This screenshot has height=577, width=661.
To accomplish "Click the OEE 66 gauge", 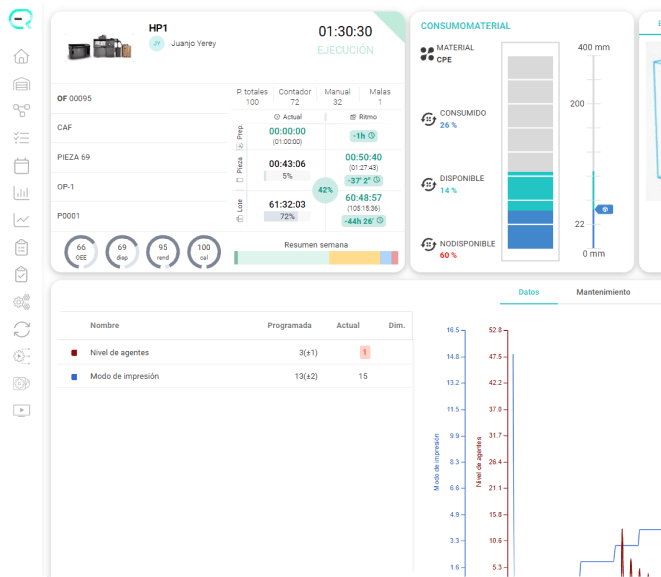I will [x=81, y=252].
